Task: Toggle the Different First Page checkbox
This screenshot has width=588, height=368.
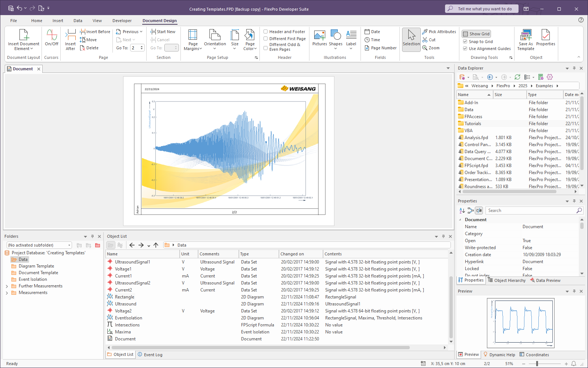Action: (266, 39)
